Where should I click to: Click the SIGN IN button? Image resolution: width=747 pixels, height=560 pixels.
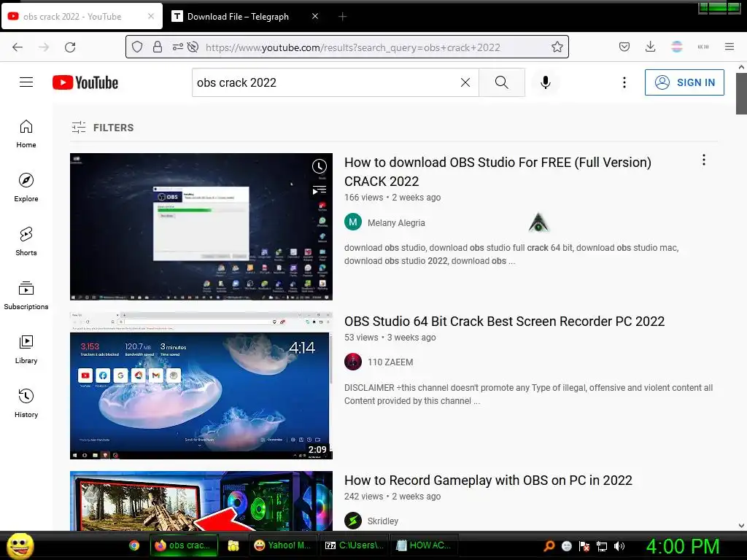click(x=684, y=82)
